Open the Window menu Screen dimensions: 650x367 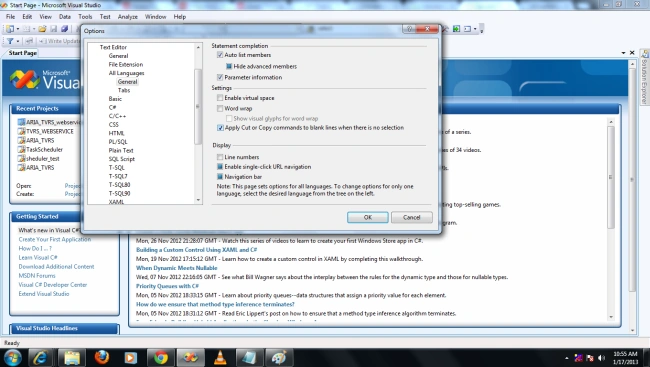click(155, 17)
